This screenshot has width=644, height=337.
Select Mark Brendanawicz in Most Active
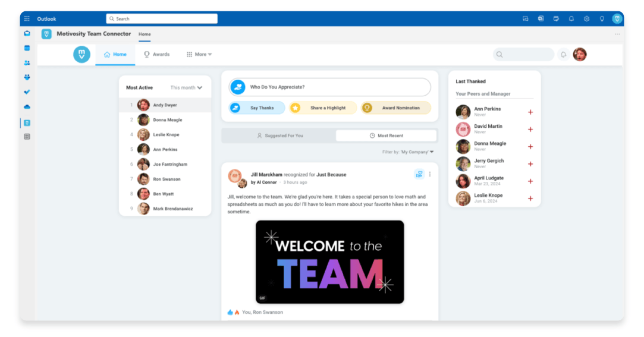tap(165, 209)
